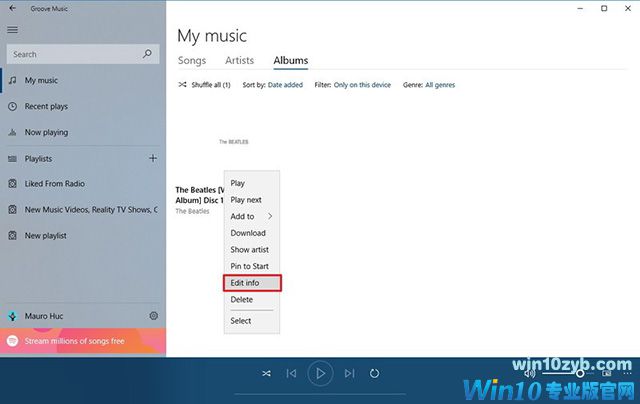Open the Genre All genres dropdown

pos(439,85)
